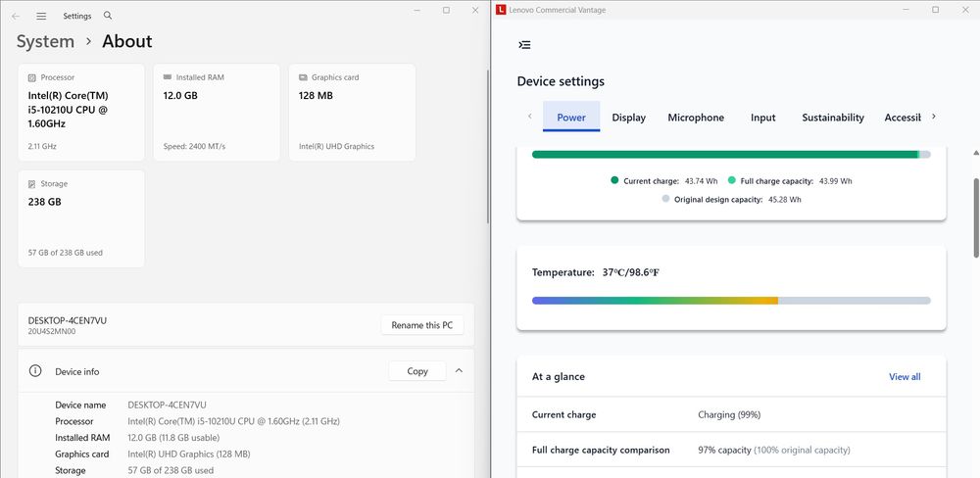Maximize the Lenovo Commercial Vantage window

pos(936,10)
